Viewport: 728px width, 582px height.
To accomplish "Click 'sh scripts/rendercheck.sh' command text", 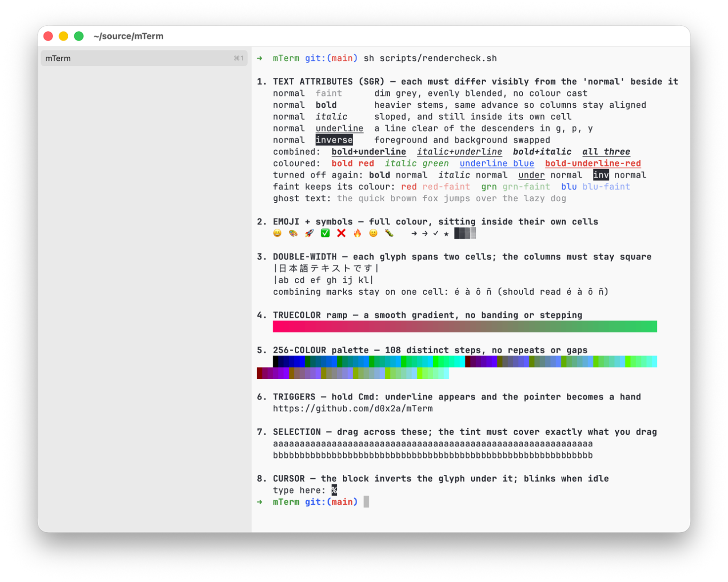I will (x=430, y=58).
